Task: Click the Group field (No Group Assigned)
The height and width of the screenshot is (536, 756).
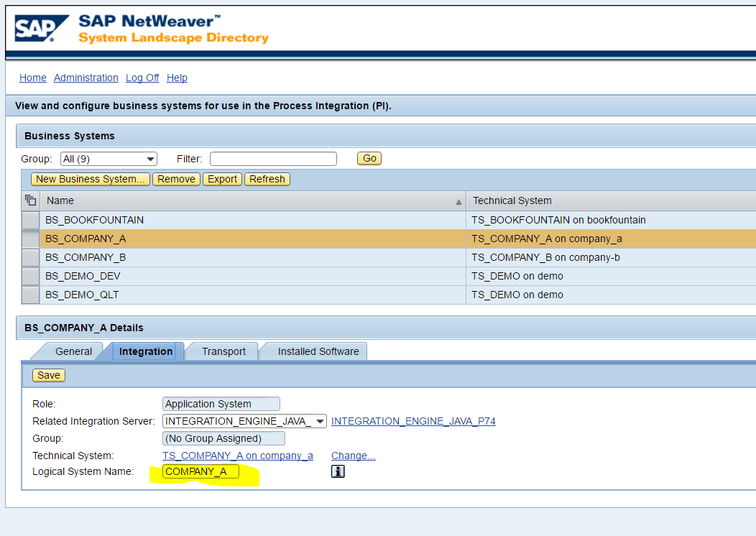Action: (x=223, y=438)
